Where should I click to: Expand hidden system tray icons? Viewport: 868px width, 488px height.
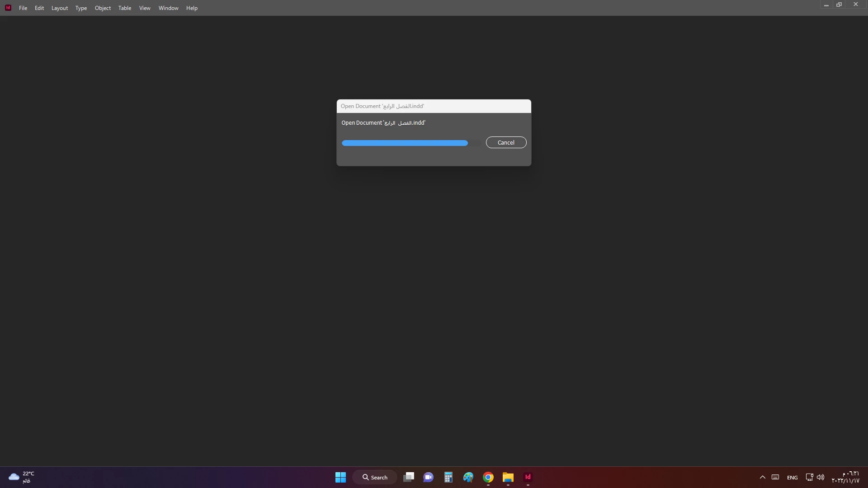coord(762,477)
